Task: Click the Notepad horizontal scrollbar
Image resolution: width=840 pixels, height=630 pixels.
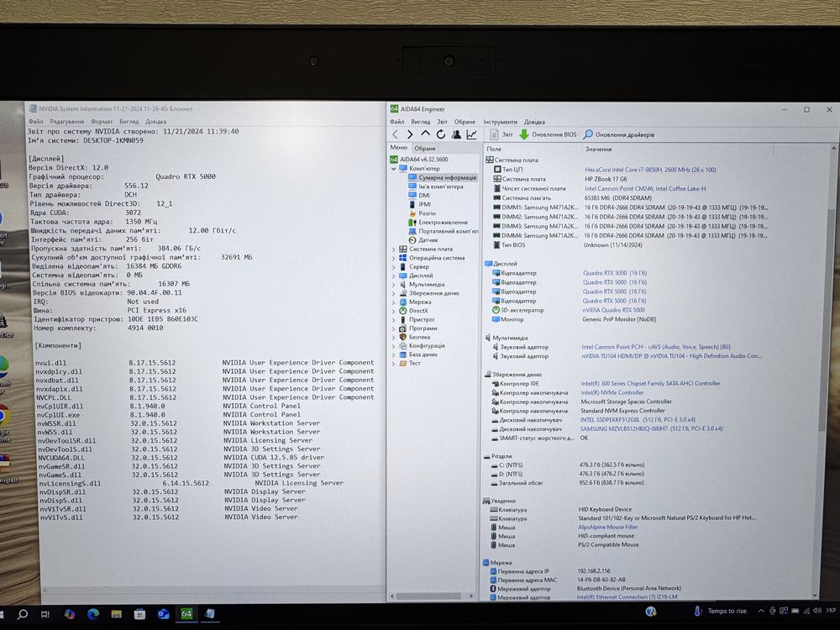Action: click(x=212, y=591)
